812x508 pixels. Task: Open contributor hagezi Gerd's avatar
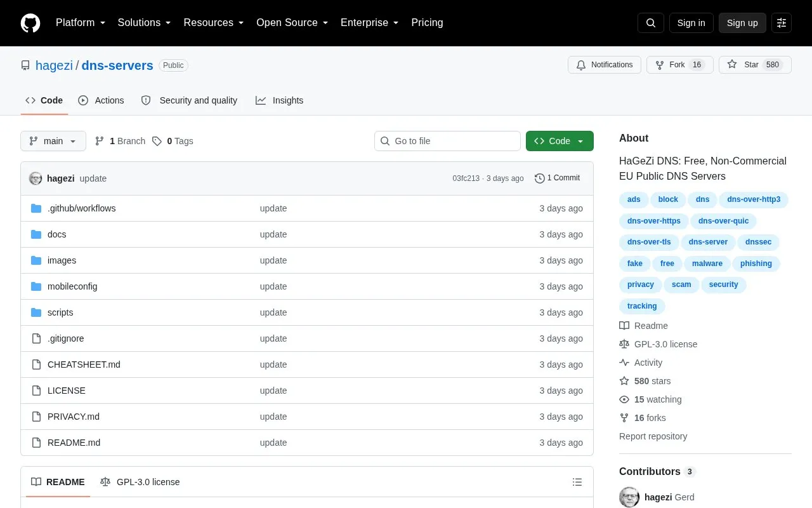coord(629,497)
